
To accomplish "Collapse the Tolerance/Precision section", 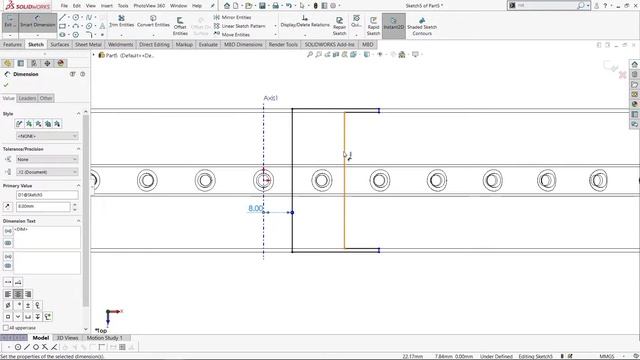I will click(78, 149).
